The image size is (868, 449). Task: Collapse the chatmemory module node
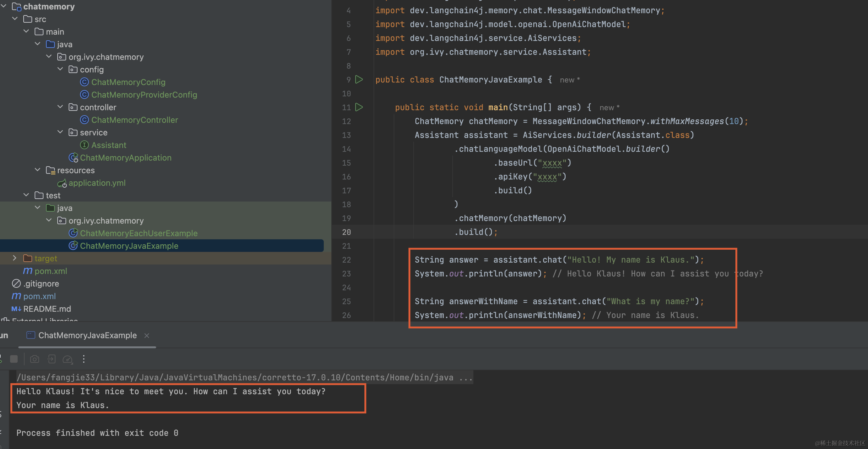point(4,6)
